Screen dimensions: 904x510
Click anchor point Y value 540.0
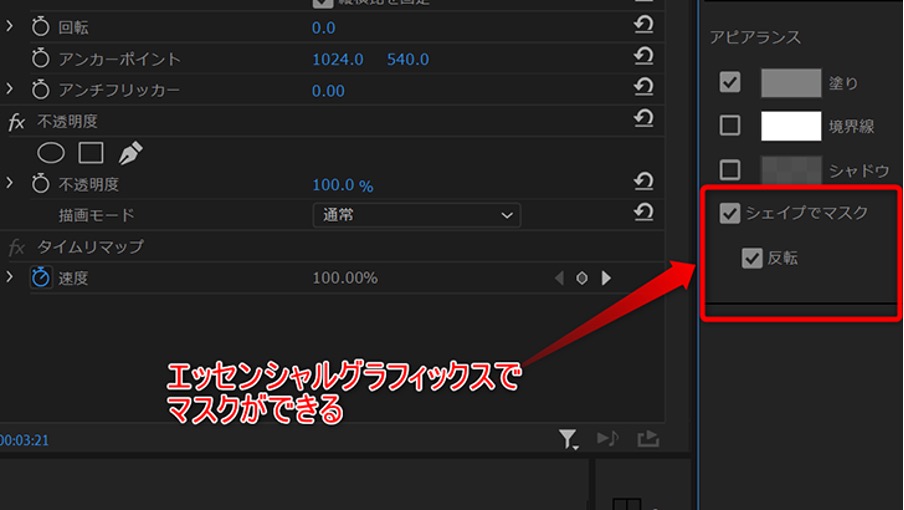(408, 59)
